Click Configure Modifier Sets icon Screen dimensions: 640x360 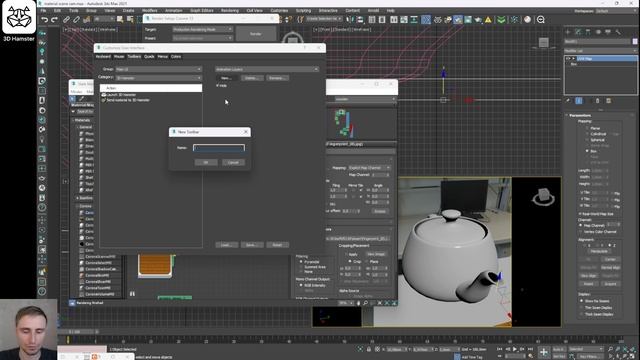pyautogui.click(x=609, y=100)
